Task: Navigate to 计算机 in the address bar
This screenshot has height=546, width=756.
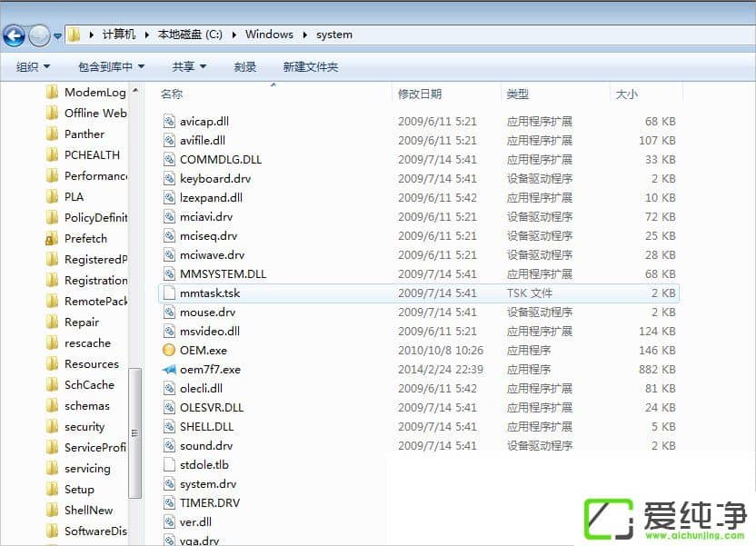Action: tap(119, 35)
